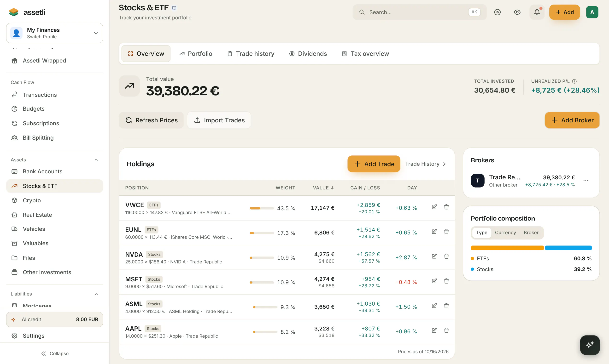Edit the NVDA holding

pyautogui.click(x=434, y=256)
